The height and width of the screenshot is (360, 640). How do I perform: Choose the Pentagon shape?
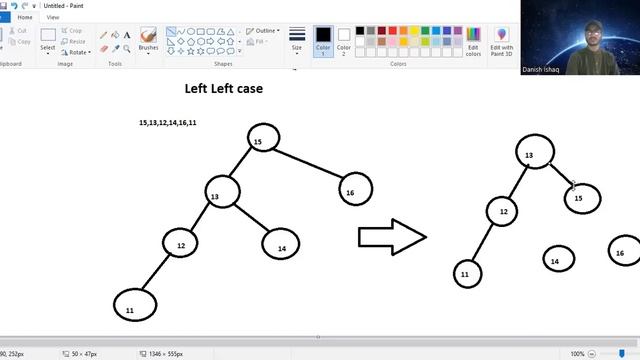pos(191,41)
